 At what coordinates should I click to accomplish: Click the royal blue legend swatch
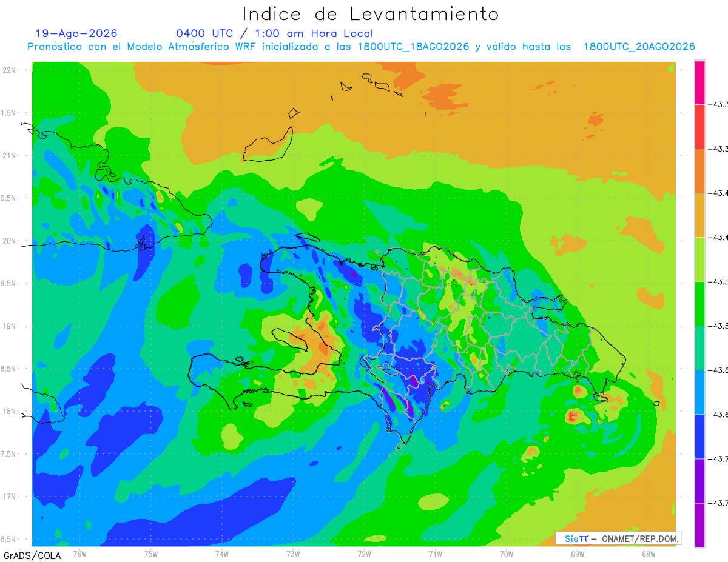[699, 436]
